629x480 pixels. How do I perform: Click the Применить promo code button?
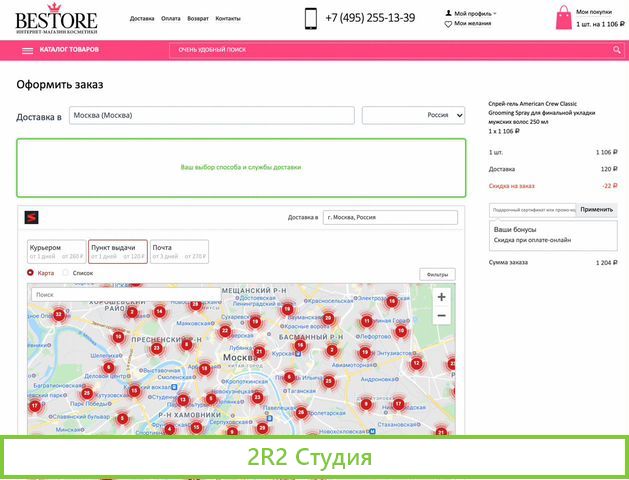coord(597,210)
